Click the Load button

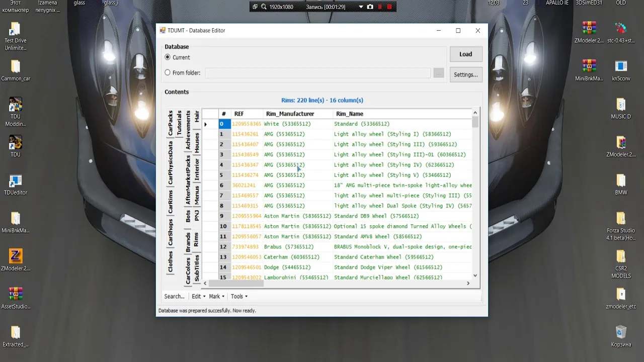[465, 54]
